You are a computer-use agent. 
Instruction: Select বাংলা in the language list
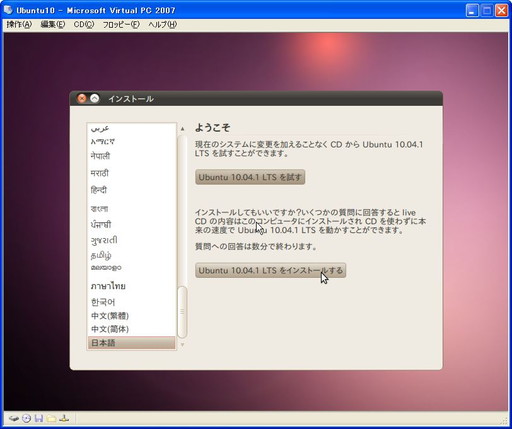coord(131,208)
